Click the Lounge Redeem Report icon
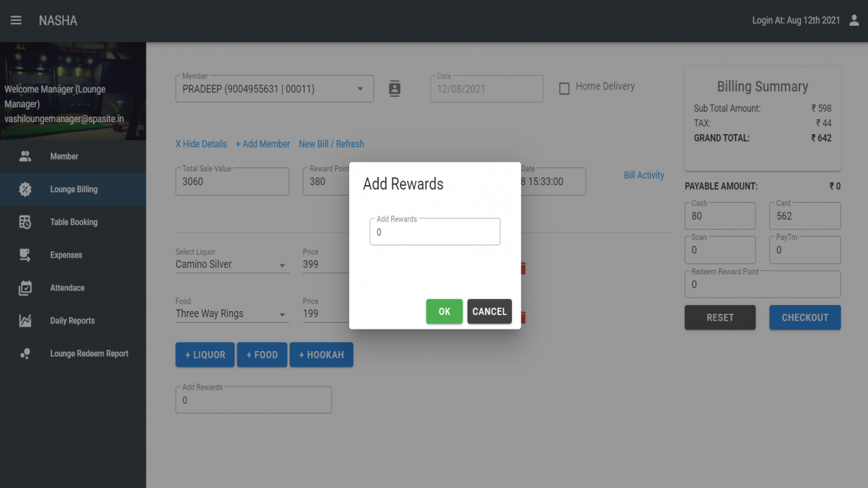Screen dimensions: 868x488 pos(25,354)
